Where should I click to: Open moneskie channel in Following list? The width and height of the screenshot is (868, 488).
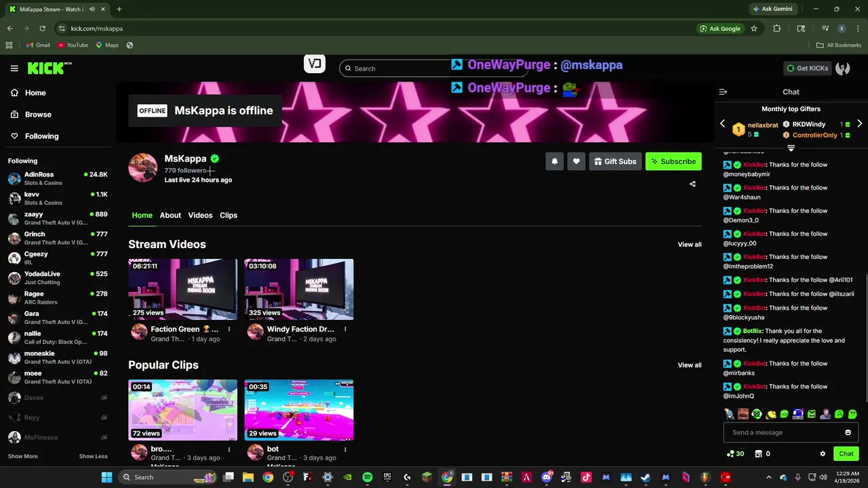click(58, 357)
